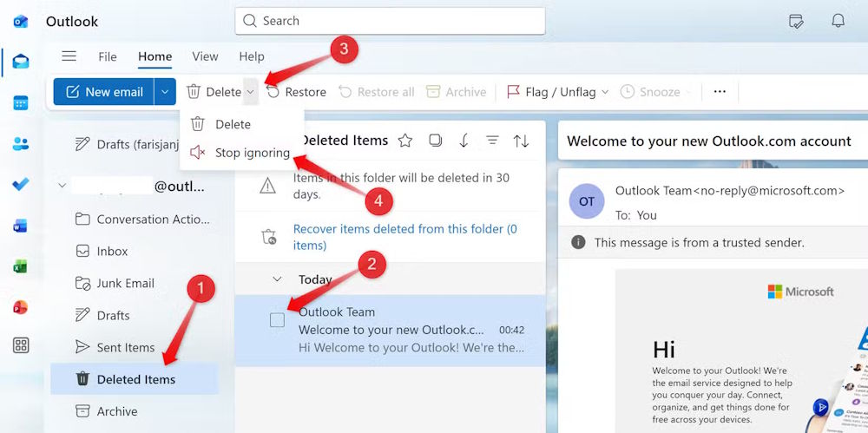Collapse the Today message group
868x433 pixels.
(x=278, y=279)
